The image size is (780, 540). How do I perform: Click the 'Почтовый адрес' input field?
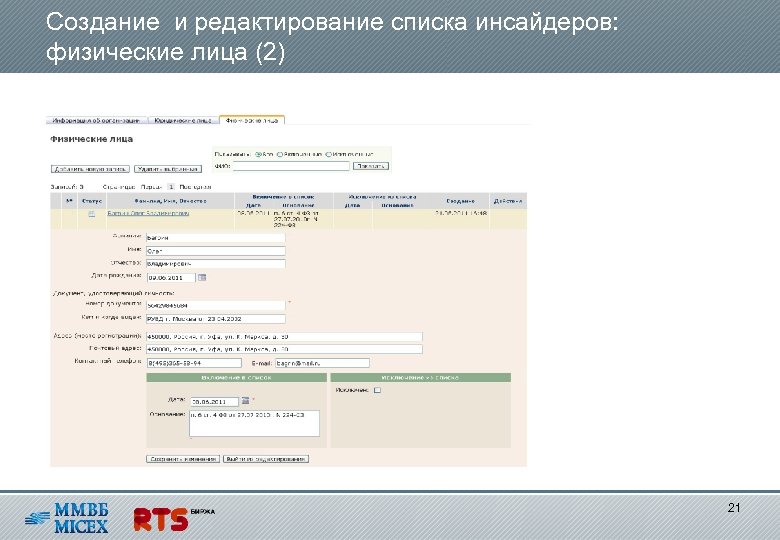point(284,349)
